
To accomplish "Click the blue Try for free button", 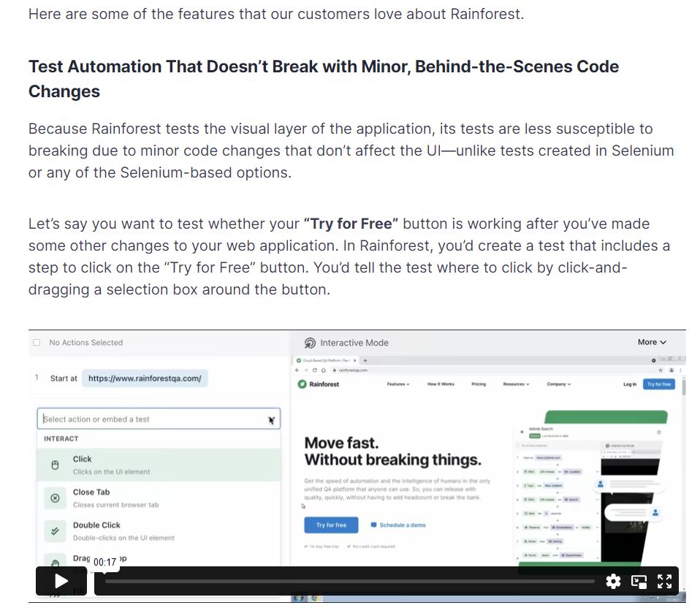I will pos(330,525).
